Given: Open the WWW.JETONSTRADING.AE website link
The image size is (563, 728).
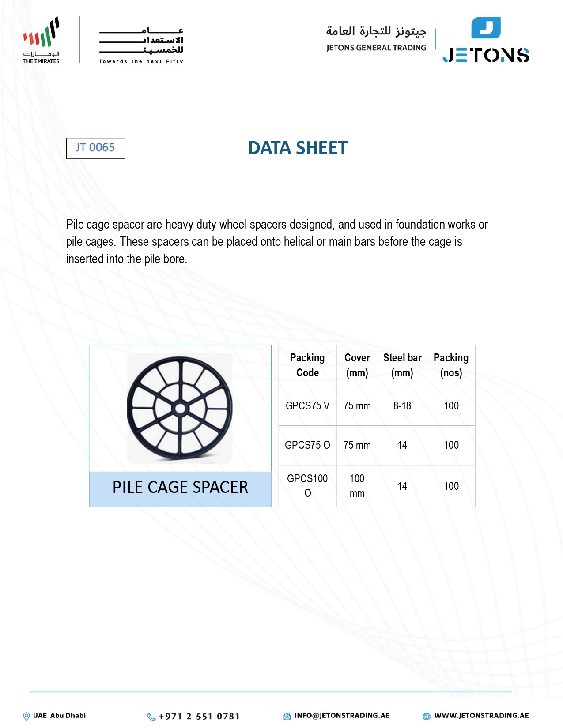Looking at the screenshot, I should [x=481, y=716].
